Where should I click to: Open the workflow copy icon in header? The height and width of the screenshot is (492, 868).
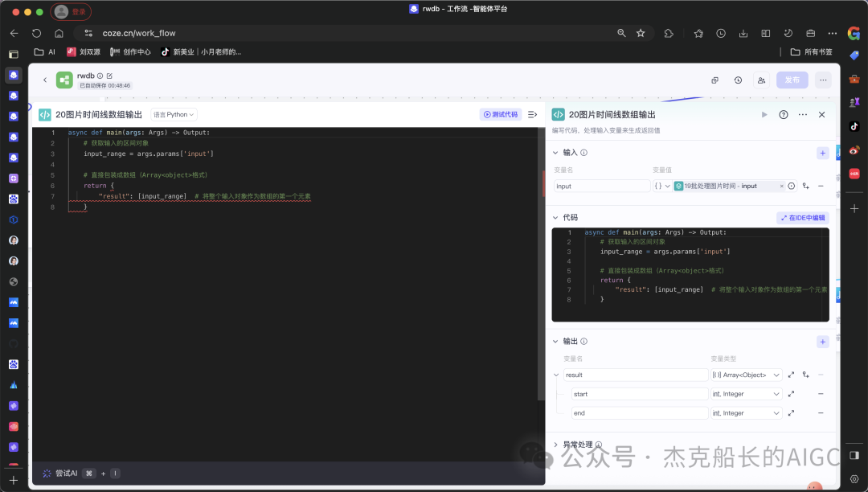(714, 80)
